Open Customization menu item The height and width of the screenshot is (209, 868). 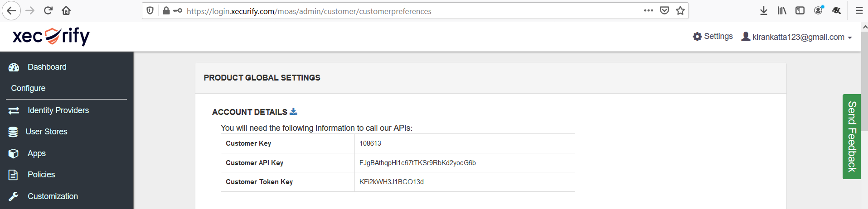point(53,196)
